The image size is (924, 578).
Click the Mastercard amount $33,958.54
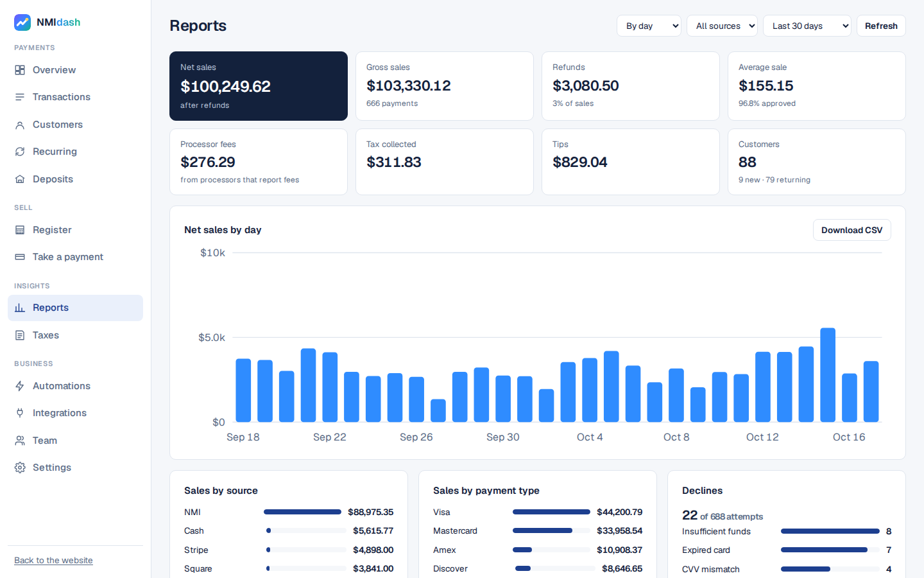[619, 531]
